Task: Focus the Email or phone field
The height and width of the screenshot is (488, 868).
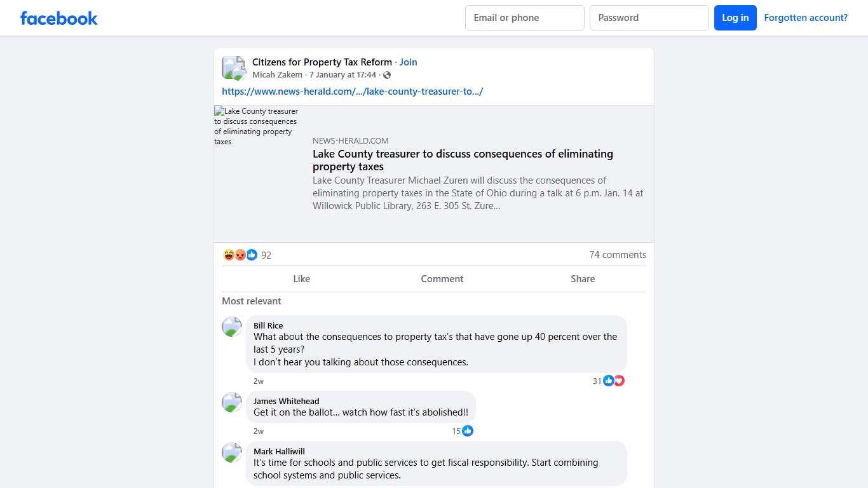Action: point(524,18)
